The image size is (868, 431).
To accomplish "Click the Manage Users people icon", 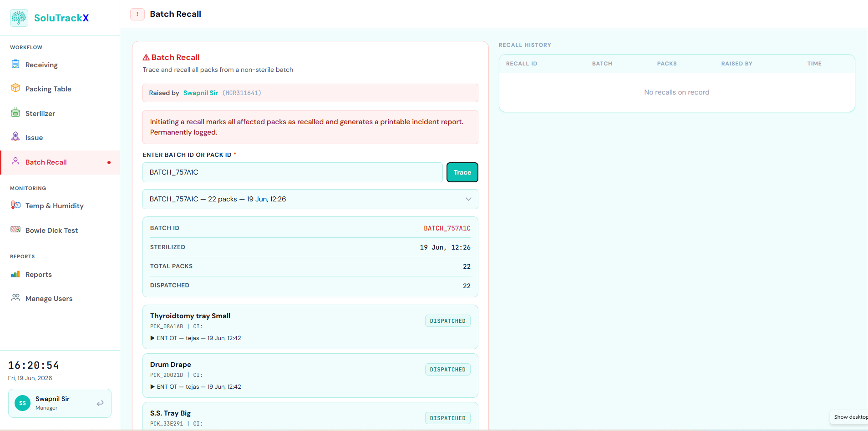I will [x=15, y=298].
